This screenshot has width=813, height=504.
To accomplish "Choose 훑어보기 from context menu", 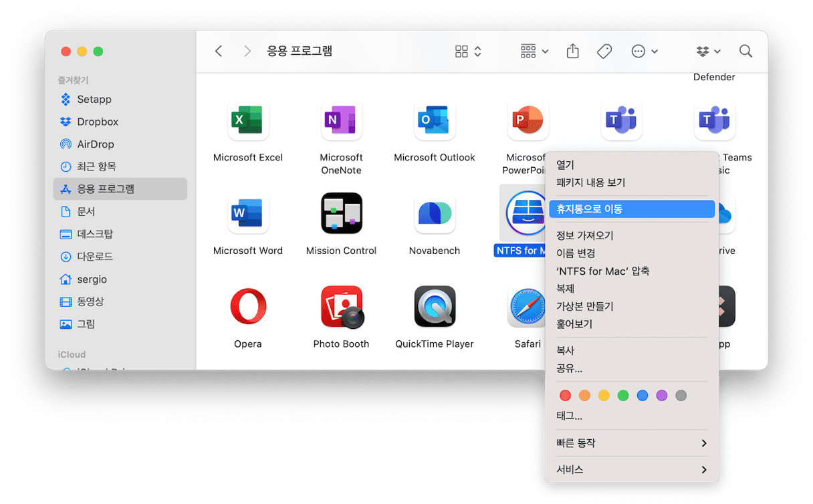I will point(632,324).
